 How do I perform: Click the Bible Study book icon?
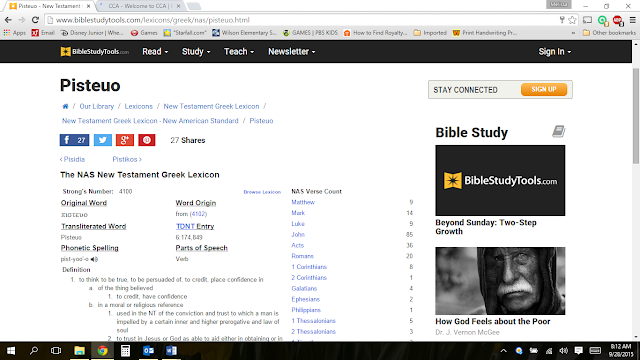(558, 131)
